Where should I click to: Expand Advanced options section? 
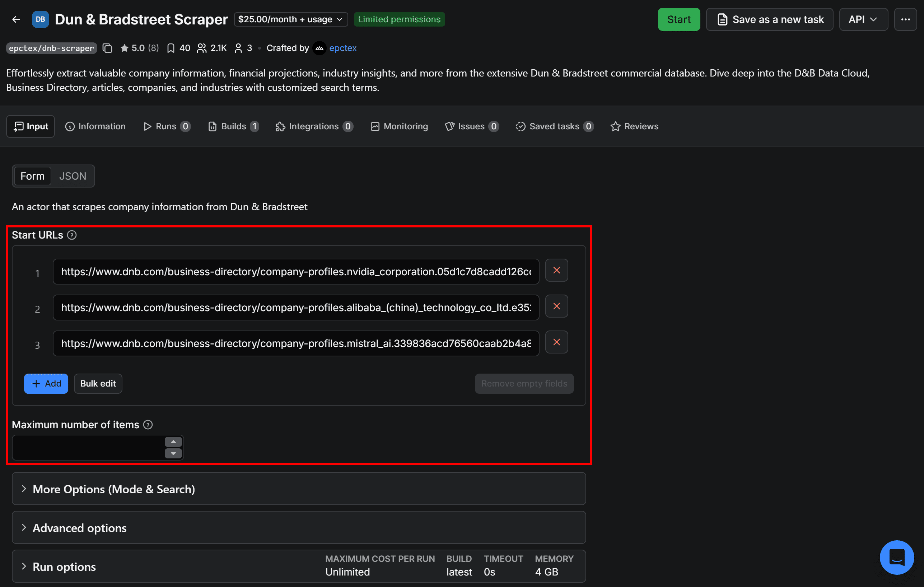click(299, 527)
